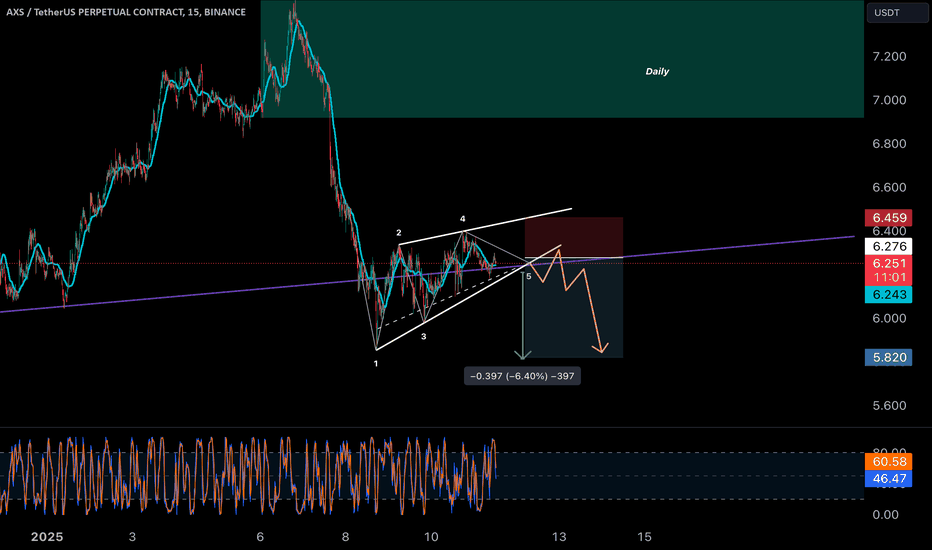Click the 6.600 price axis tick

pos(889,187)
